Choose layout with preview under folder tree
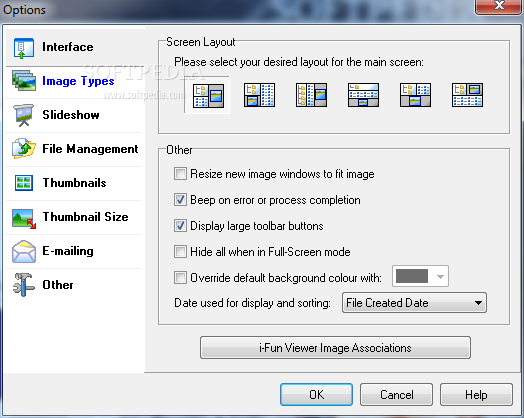 (259, 95)
